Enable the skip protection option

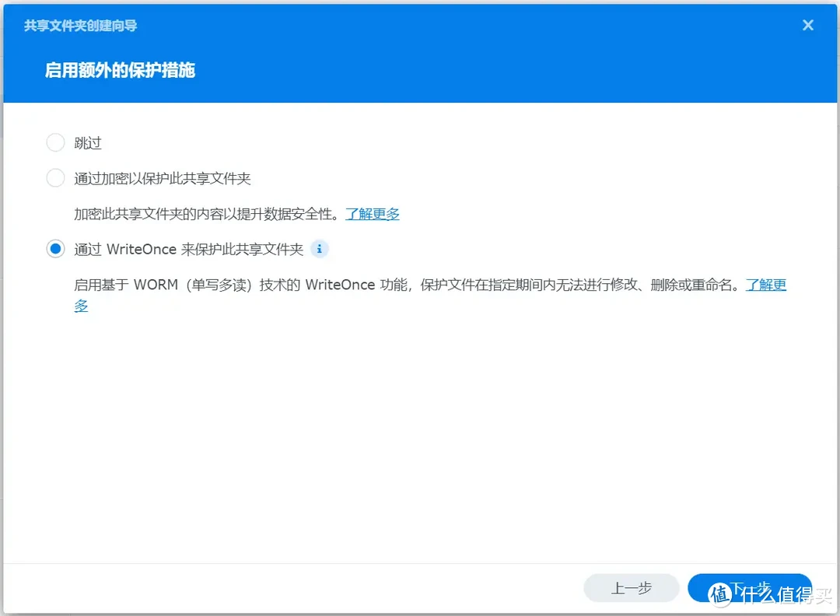click(55, 142)
